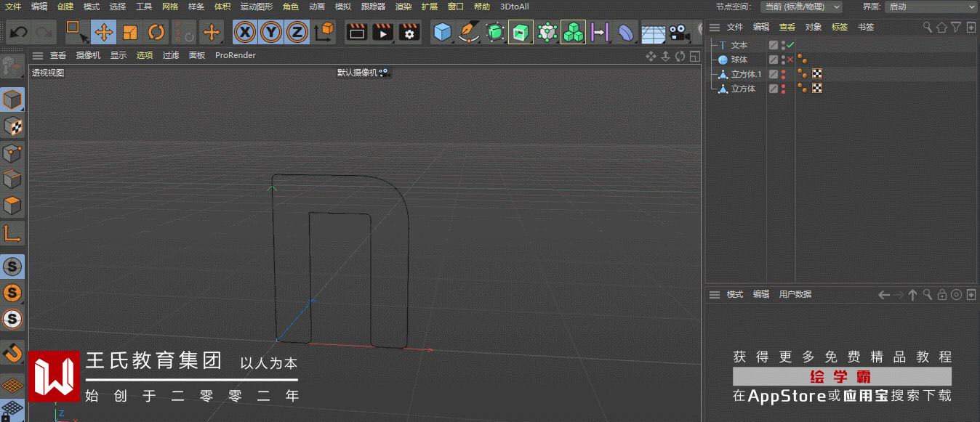Toggle the Y axis lock
Screen dimensions: 980x422
tap(271, 32)
